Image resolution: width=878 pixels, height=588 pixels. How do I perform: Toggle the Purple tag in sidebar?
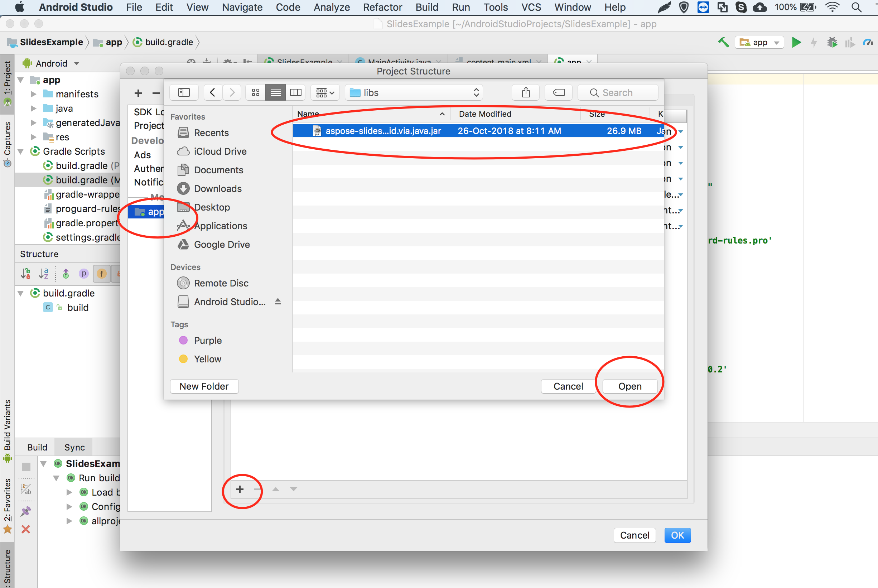point(207,341)
